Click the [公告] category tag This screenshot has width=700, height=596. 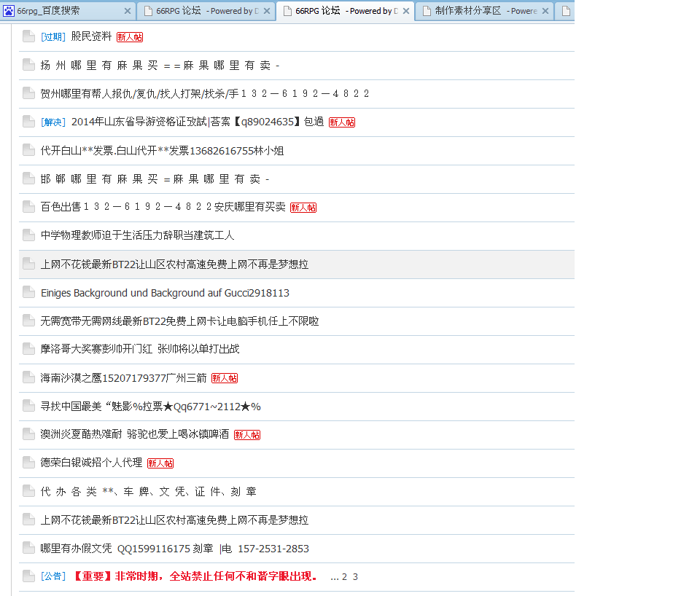pos(53,576)
